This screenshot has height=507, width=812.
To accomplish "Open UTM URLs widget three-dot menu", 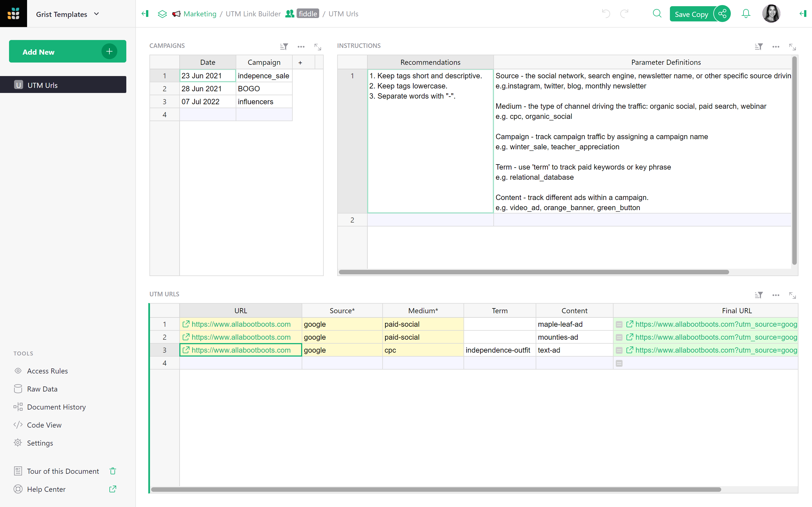I will point(775,295).
